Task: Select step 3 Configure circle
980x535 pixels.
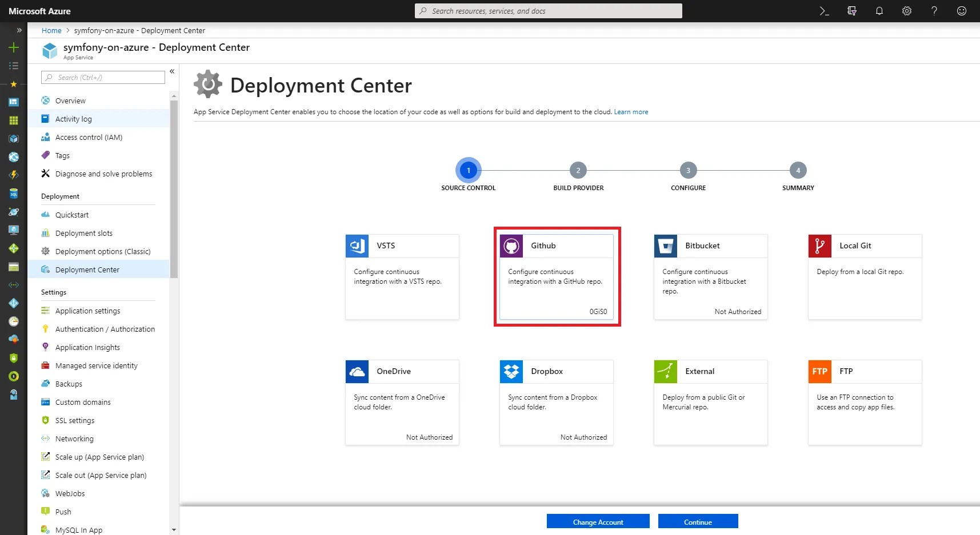Action: click(x=688, y=170)
